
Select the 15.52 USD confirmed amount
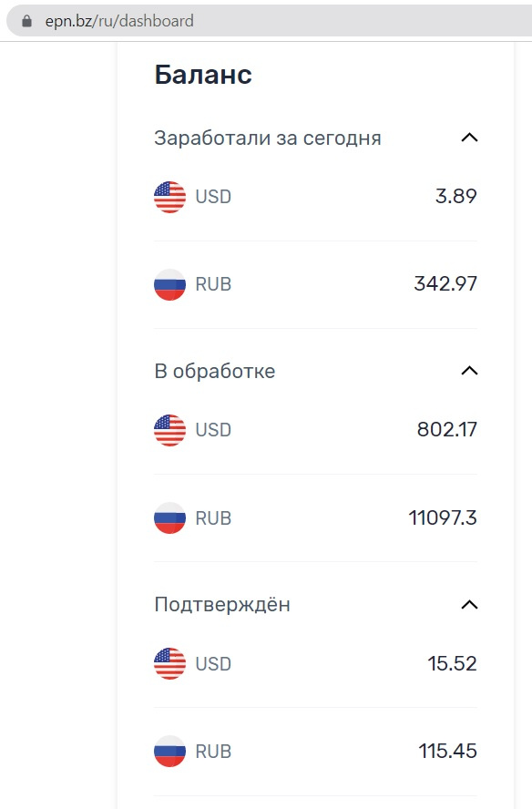point(452,663)
